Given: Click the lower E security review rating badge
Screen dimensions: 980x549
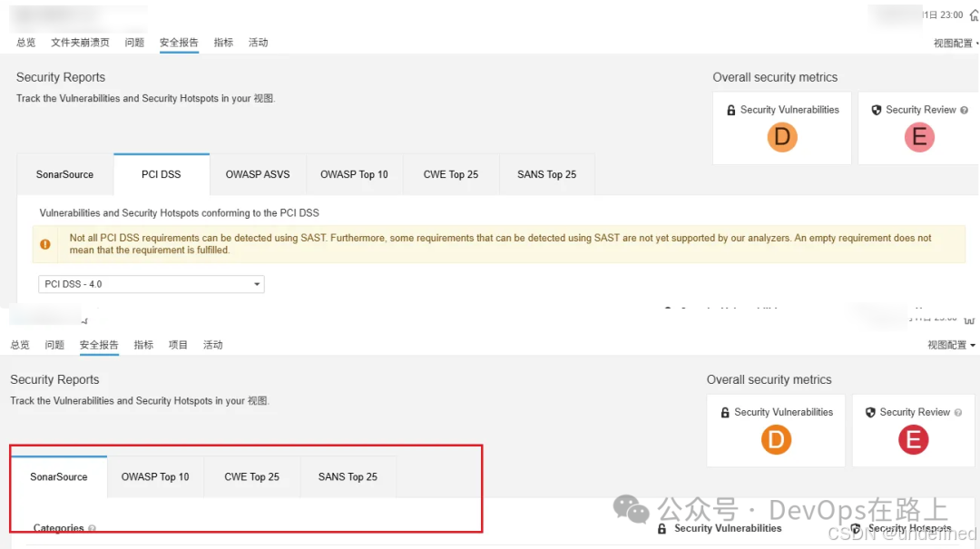Looking at the screenshot, I should (x=913, y=439).
